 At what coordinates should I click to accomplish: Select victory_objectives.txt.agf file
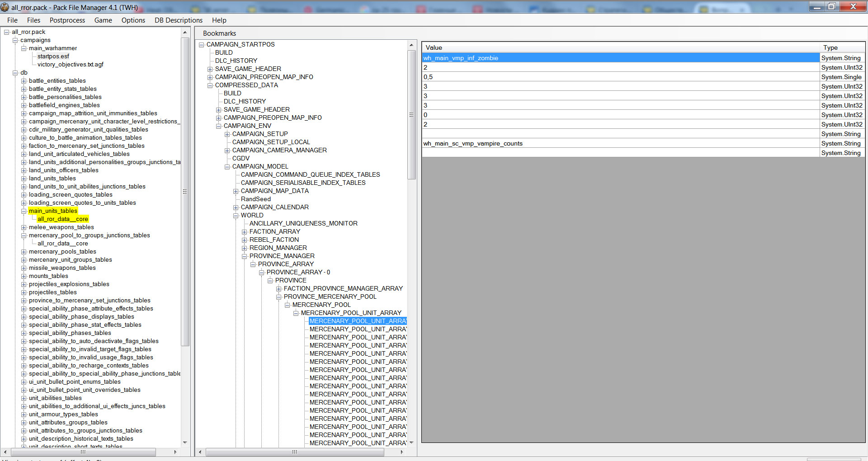71,65
